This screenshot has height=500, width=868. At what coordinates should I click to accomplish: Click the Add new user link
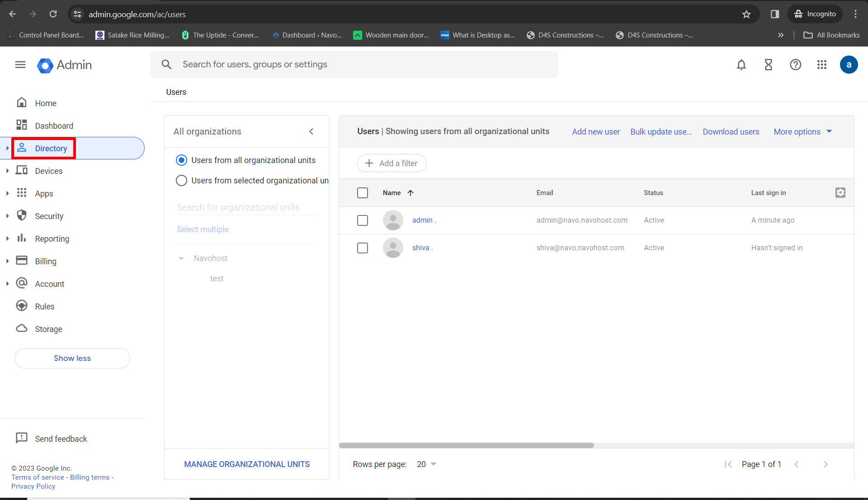[595, 131]
